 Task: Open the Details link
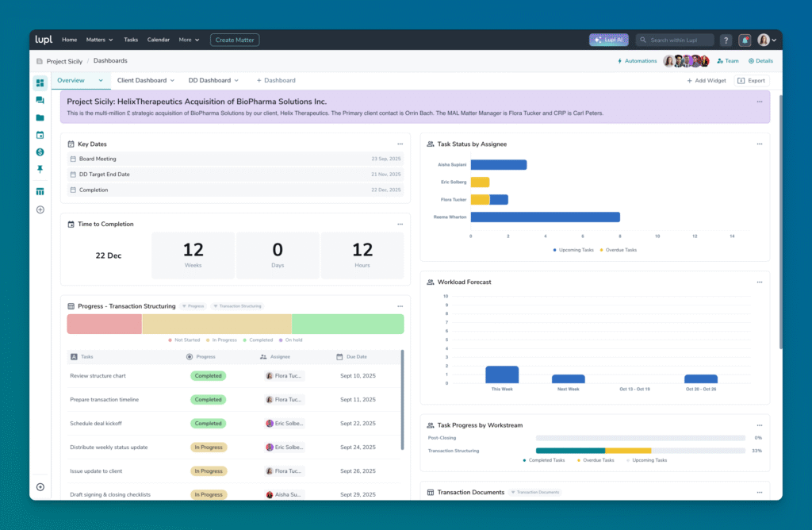coord(760,60)
